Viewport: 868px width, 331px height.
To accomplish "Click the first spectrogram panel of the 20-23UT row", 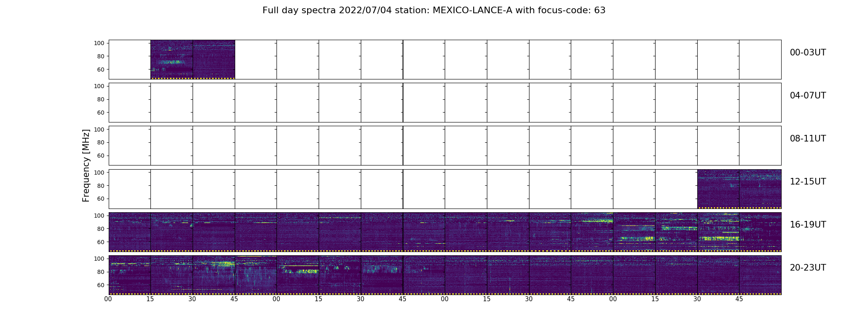I will tap(130, 275).
